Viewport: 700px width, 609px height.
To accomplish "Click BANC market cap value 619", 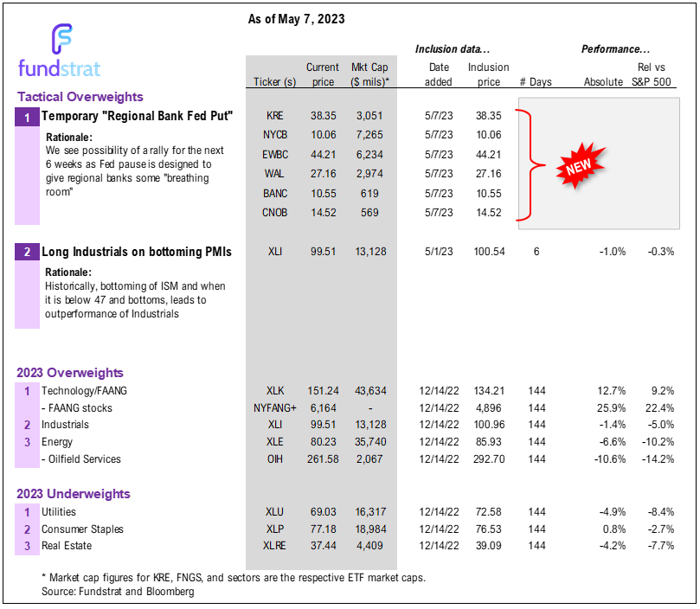I will pos(369,193).
